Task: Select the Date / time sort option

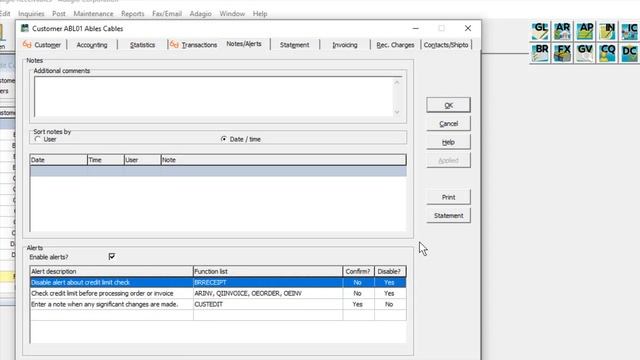Action: point(224,139)
